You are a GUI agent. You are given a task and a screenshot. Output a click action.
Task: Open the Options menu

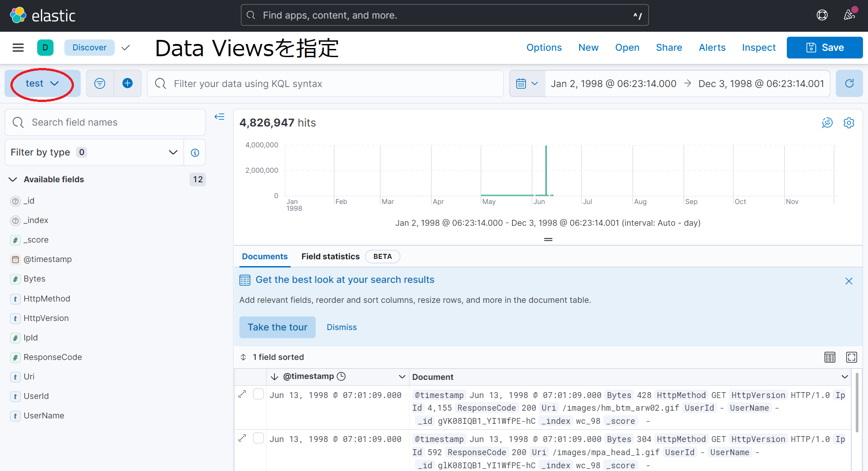click(544, 48)
